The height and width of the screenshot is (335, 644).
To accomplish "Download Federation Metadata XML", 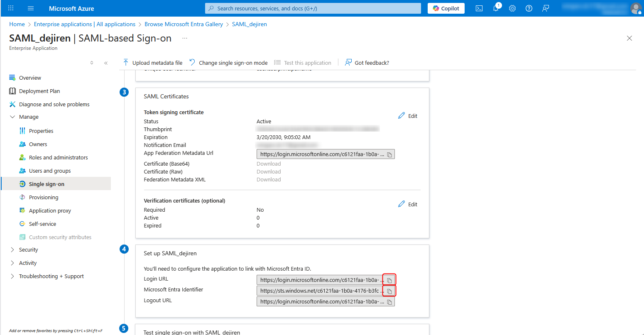I will 269,180.
